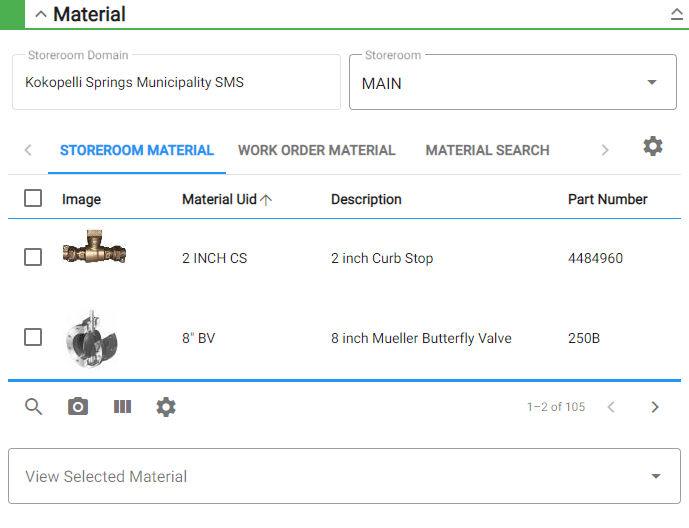Open the Storeroom dropdown showing MAIN
The height and width of the screenshot is (528, 689).
(512, 83)
